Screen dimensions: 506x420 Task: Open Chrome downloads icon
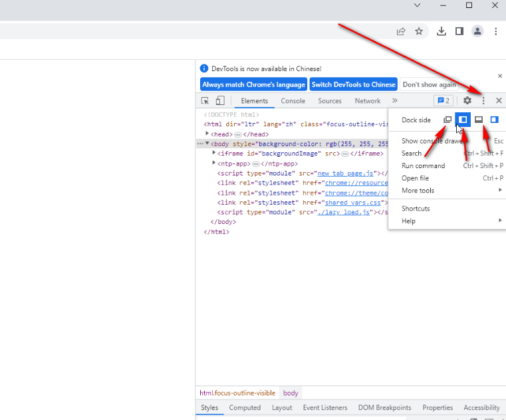pyautogui.click(x=442, y=31)
